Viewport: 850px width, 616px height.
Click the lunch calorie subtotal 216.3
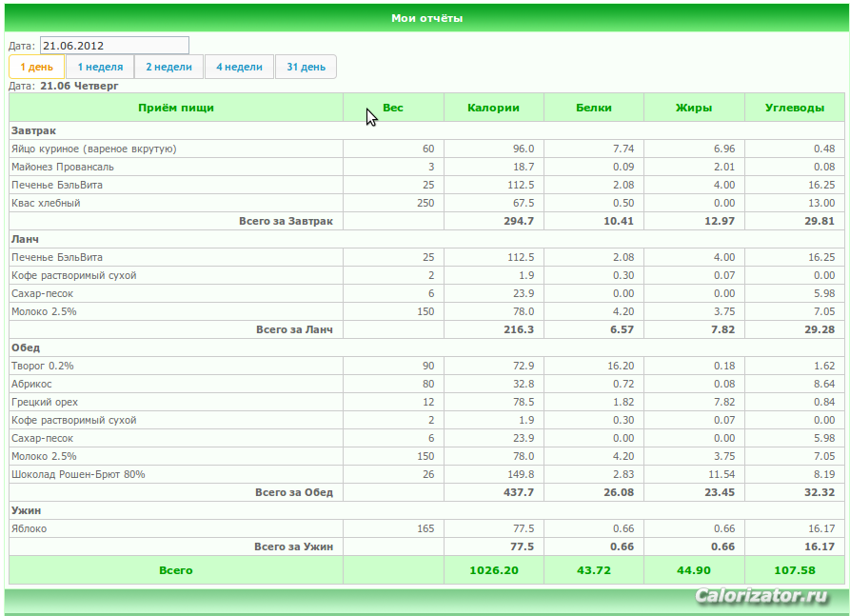click(519, 329)
